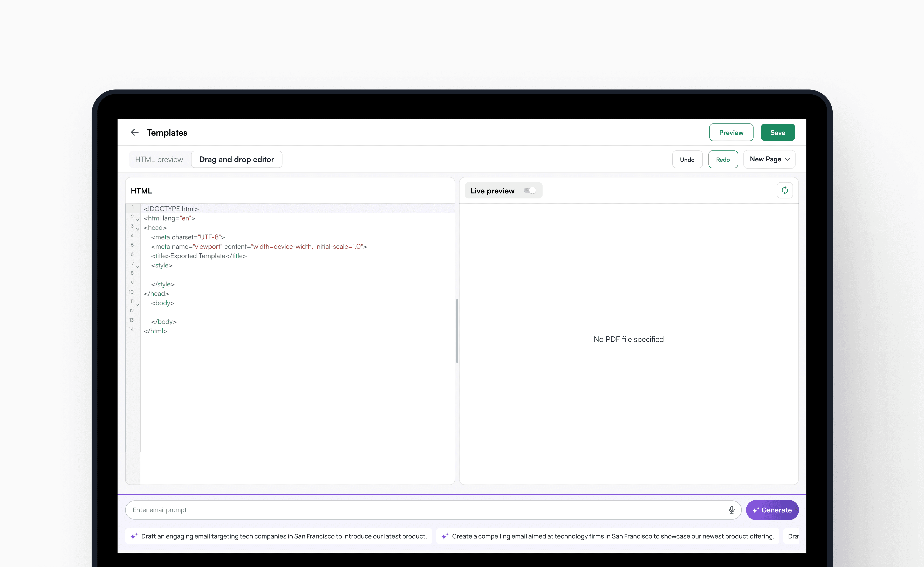Screen dimensions: 924x567
Task: Switch to the Drag and drop editor tab
Action: [237, 159]
